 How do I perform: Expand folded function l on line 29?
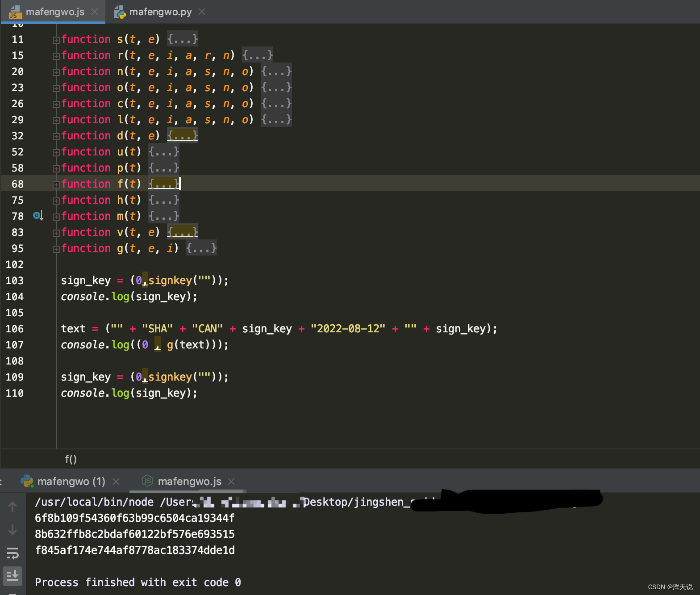click(56, 120)
